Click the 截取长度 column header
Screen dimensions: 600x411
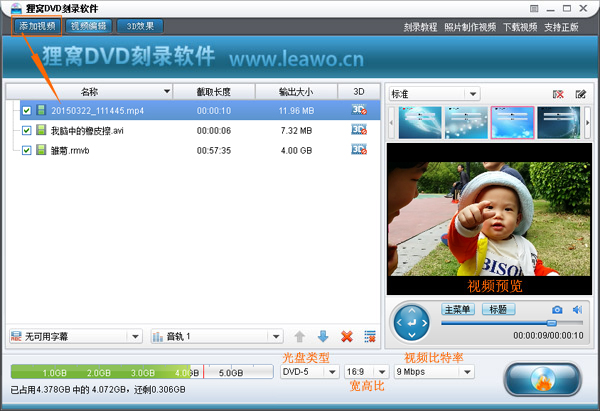tap(214, 92)
